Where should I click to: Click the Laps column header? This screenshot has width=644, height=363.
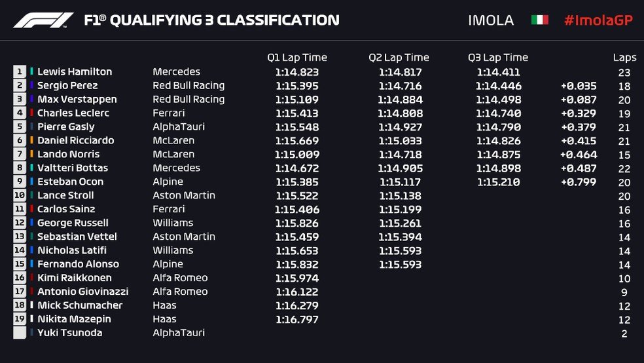tap(624, 58)
